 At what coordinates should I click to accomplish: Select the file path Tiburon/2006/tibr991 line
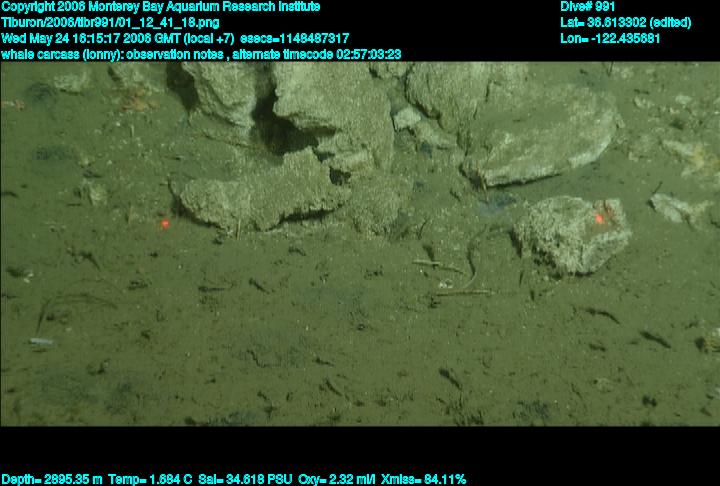coord(110,23)
